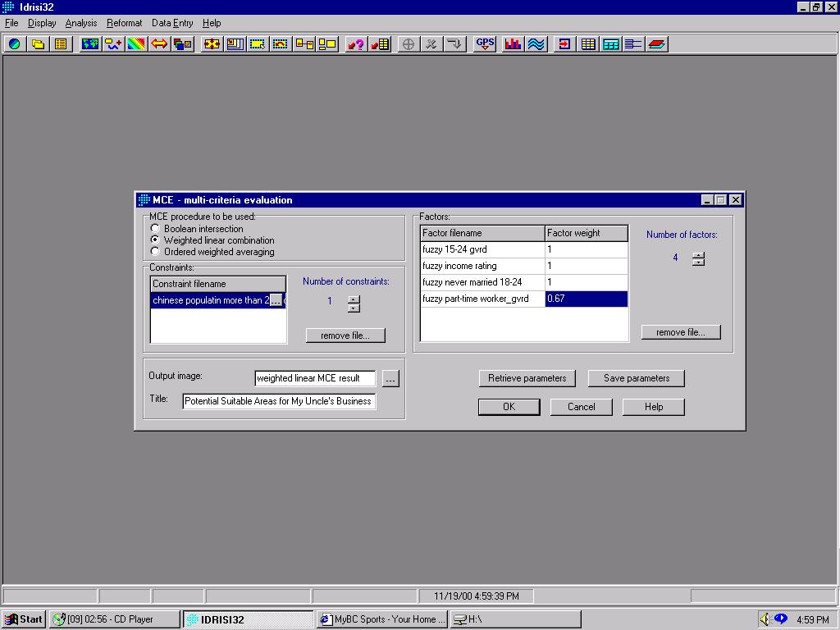This screenshot has width=840, height=630.
Task: Select Boolean intersection procedure
Action: tap(155, 229)
